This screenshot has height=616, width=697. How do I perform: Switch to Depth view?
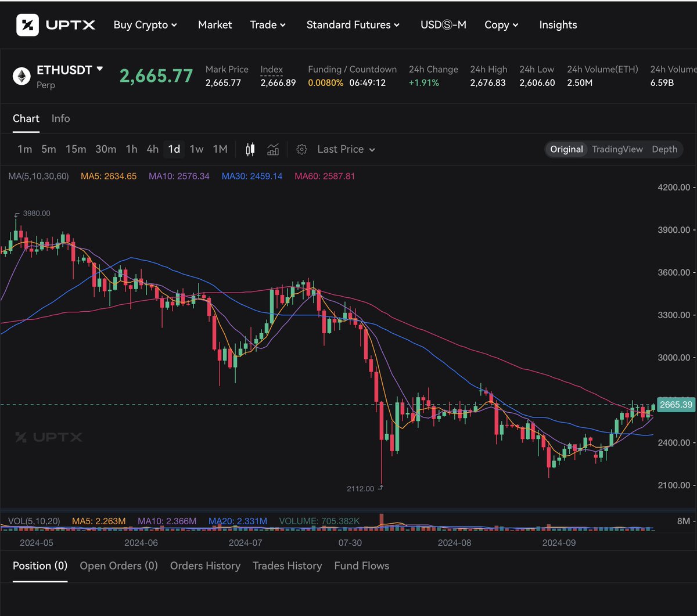point(664,149)
